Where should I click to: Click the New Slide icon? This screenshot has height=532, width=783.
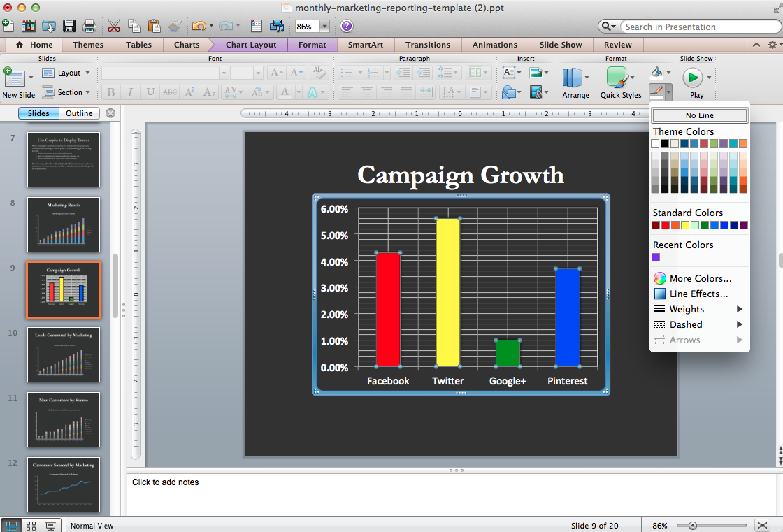[14, 78]
